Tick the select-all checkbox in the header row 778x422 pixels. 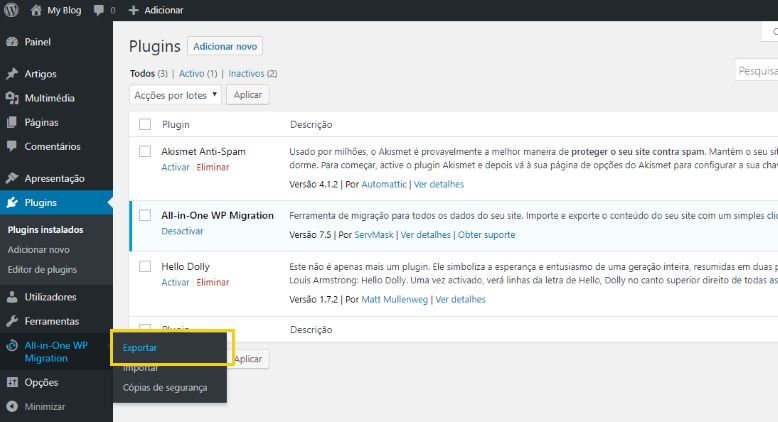point(145,124)
